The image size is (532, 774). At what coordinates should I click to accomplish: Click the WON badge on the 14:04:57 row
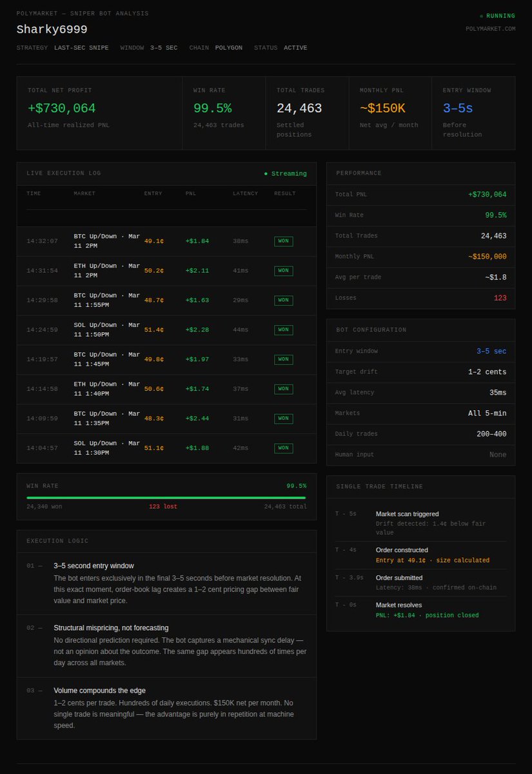[x=284, y=448]
